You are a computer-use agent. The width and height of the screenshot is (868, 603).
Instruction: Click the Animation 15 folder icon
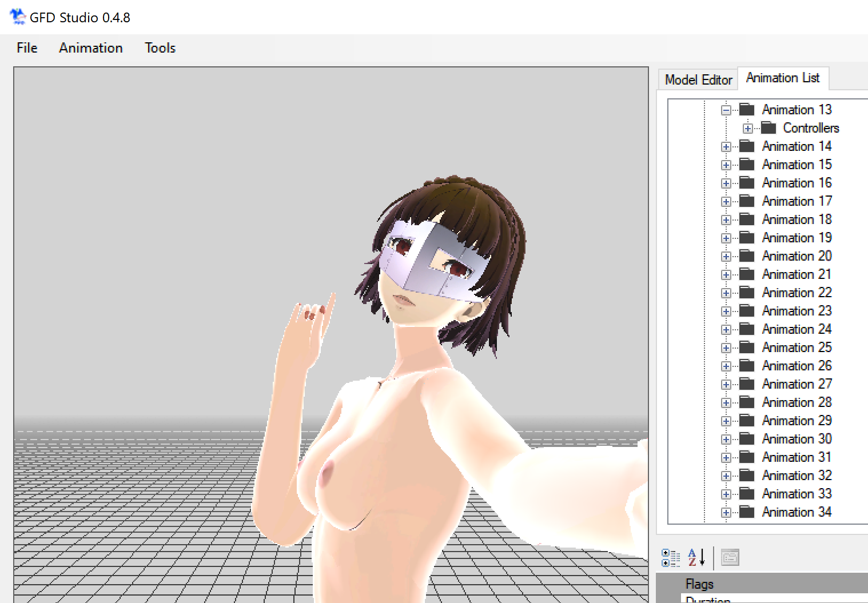[747, 164]
